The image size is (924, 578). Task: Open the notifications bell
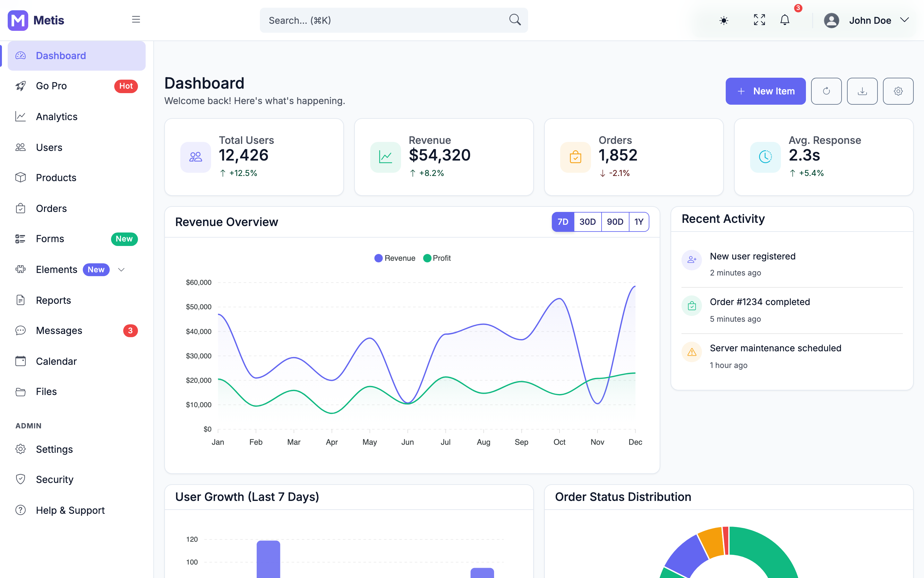click(x=785, y=20)
